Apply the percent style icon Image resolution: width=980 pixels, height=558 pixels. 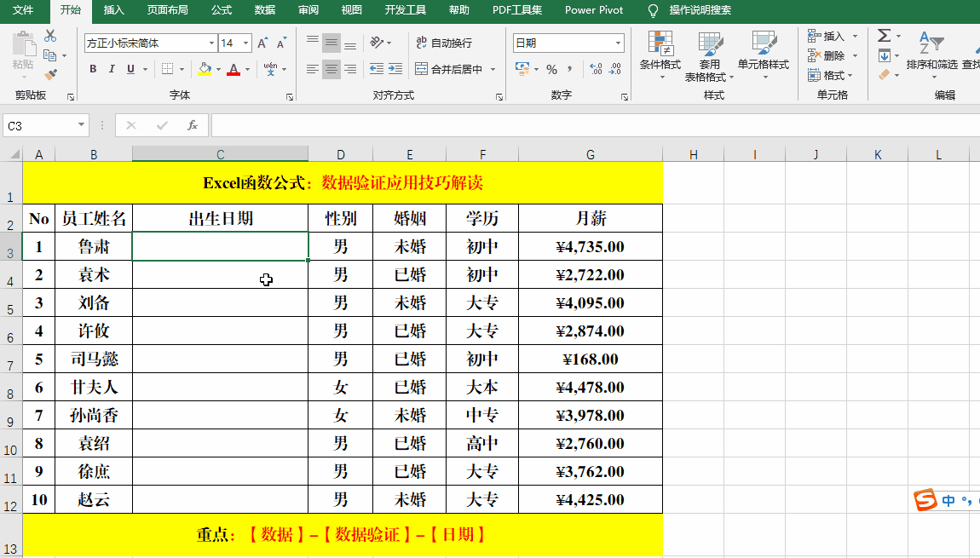point(551,69)
